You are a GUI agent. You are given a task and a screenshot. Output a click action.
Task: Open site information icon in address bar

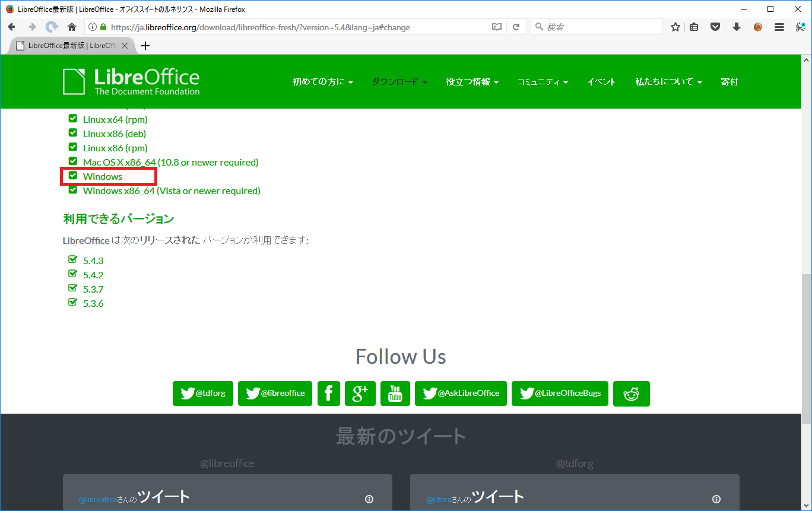tap(92, 27)
